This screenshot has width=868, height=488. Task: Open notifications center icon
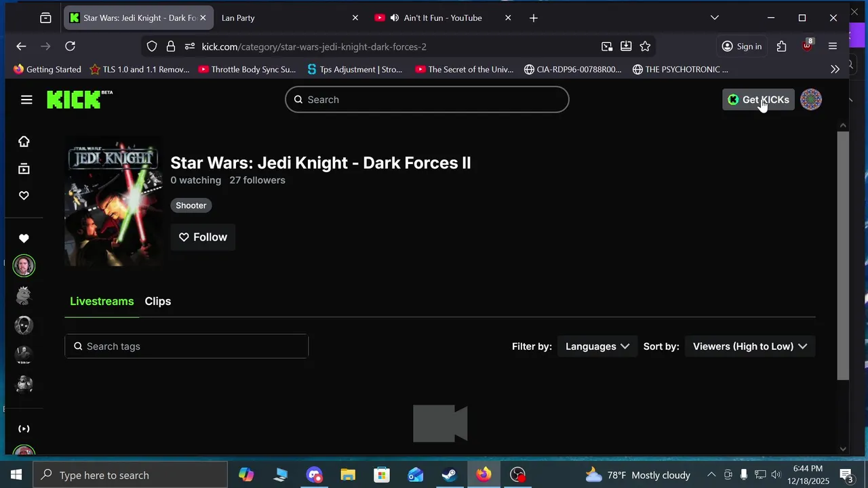846,475
